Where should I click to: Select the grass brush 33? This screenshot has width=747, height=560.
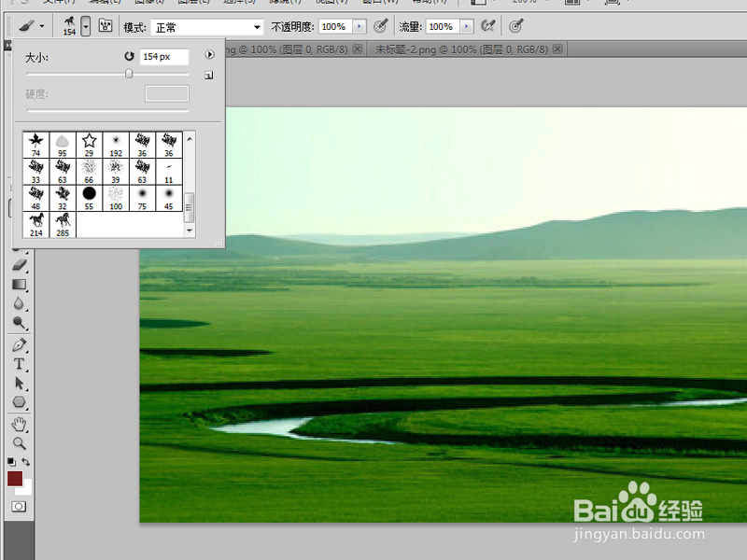tap(35, 172)
